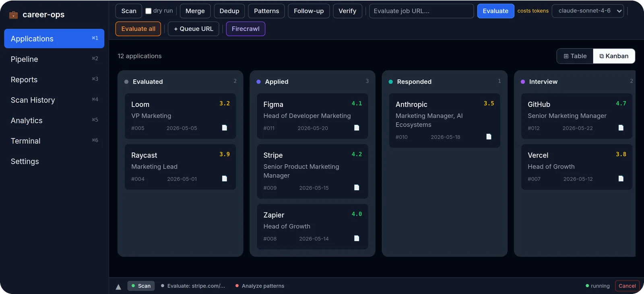Open the report document icon on Loom card
Viewport: 644px width, 294px height.
point(225,128)
